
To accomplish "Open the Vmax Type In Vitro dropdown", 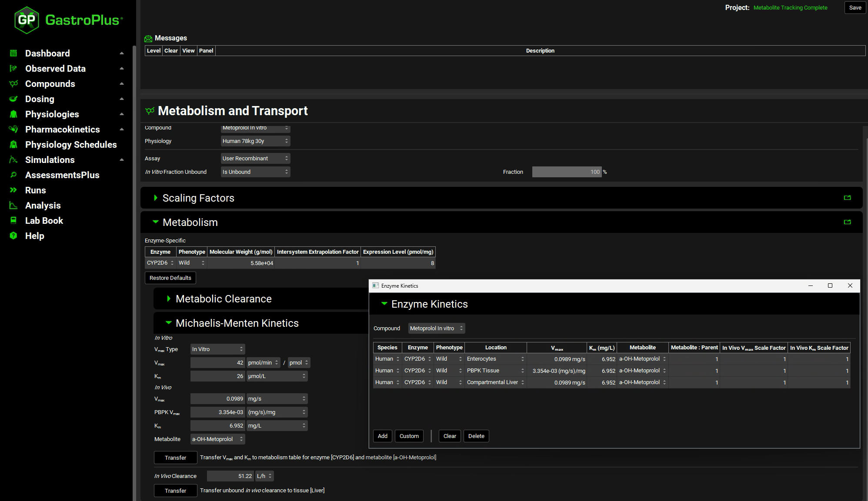I will [x=217, y=349].
